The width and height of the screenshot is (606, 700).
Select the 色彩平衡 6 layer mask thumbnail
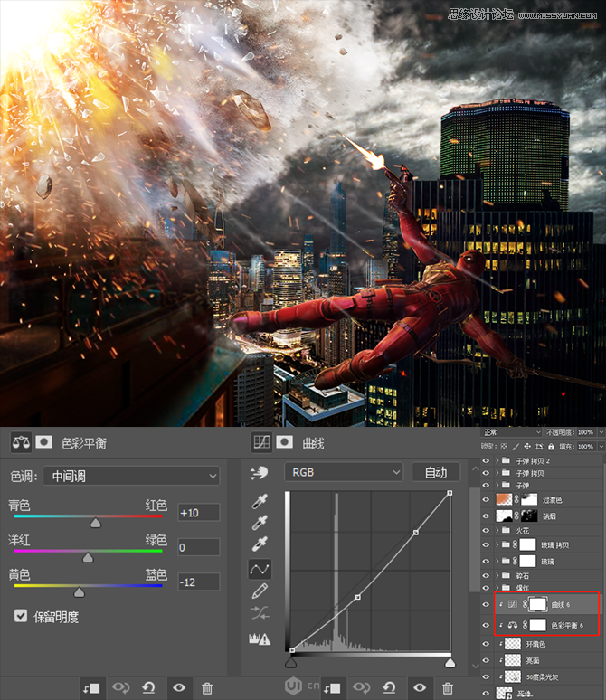537,625
